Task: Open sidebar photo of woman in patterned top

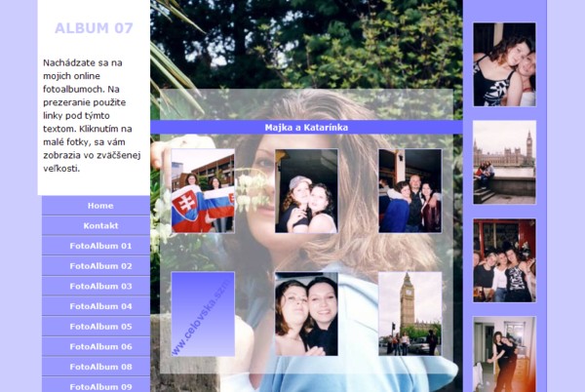Action: 504,64
